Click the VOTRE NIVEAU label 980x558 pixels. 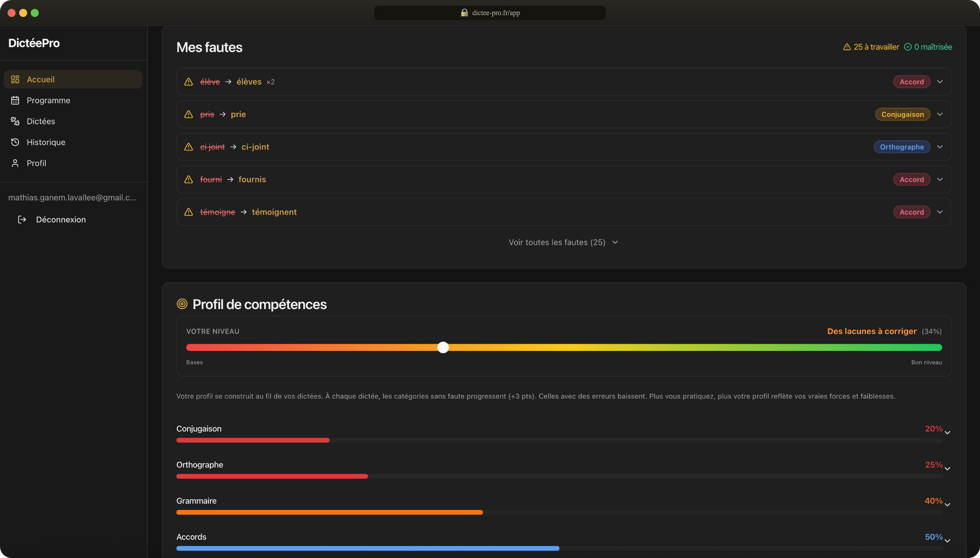(x=213, y=331)
